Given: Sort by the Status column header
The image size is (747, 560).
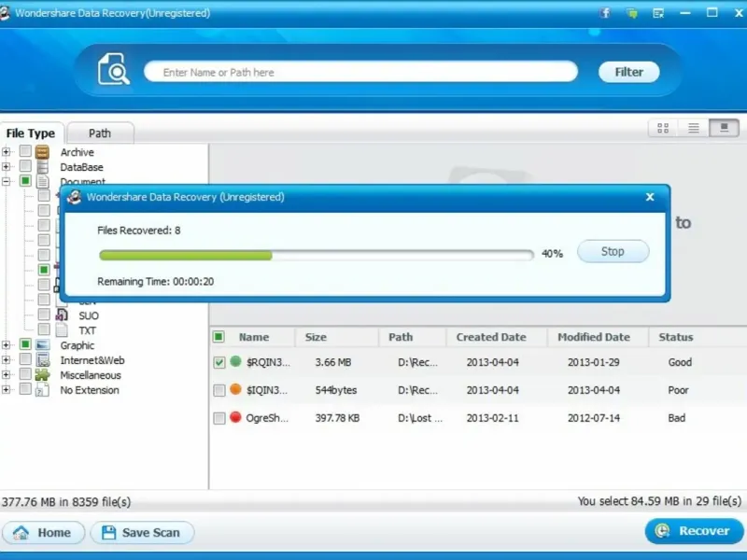Looking at the screenshot, I should pos(675,337).
